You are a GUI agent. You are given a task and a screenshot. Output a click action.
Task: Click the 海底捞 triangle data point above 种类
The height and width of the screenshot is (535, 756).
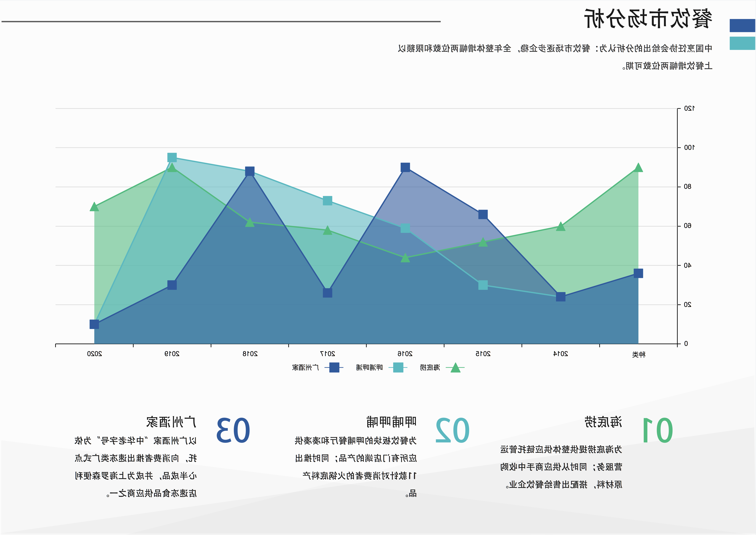point(638,168)
